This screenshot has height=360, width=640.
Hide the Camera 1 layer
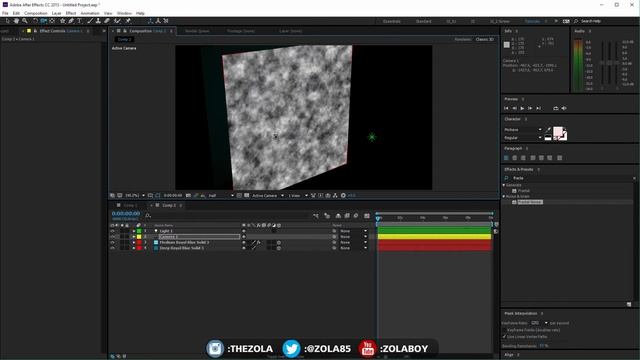point(112,237)
